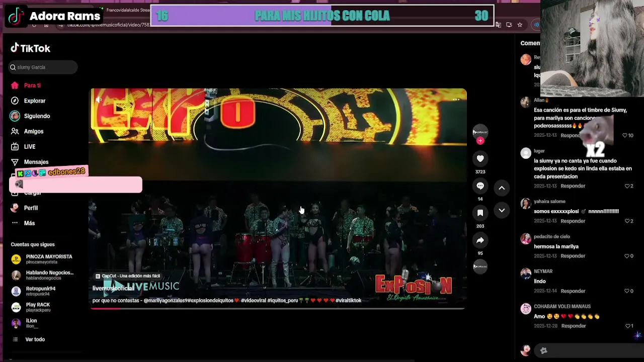Click the browser address bar URL

[x=108, y=25]
